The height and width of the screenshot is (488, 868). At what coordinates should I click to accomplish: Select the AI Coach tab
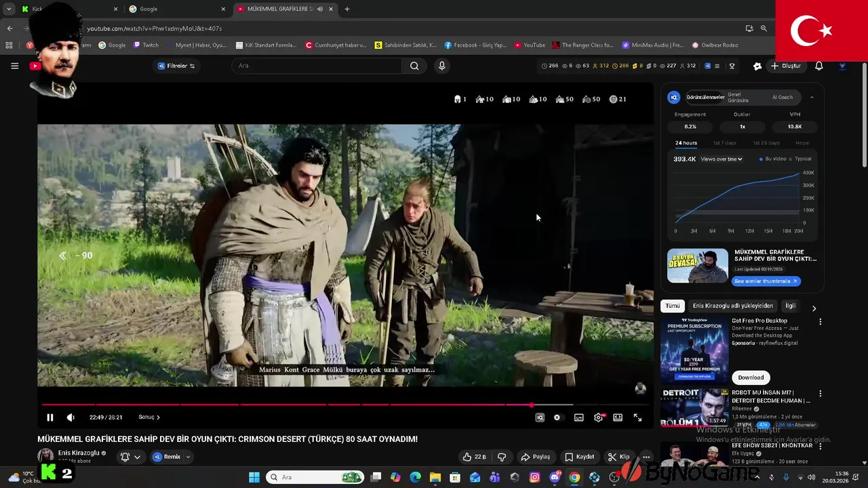coord(782,97)
